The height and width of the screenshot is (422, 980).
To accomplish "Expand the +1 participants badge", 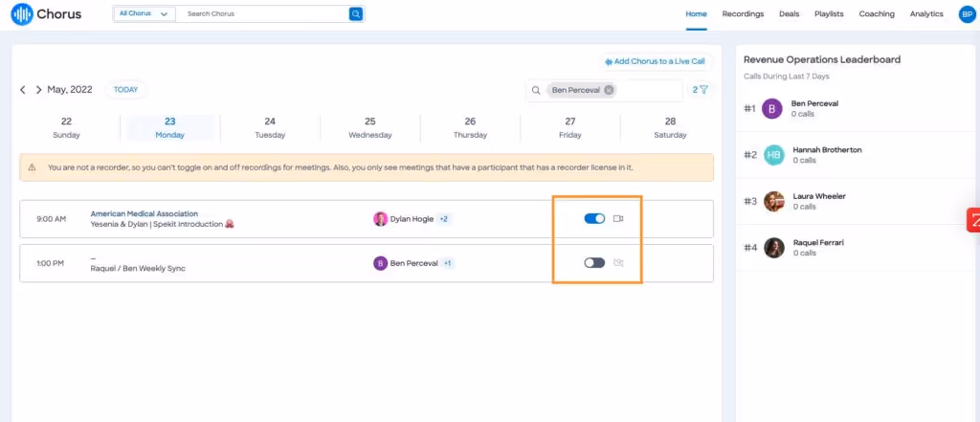I will tap(448, 263).
